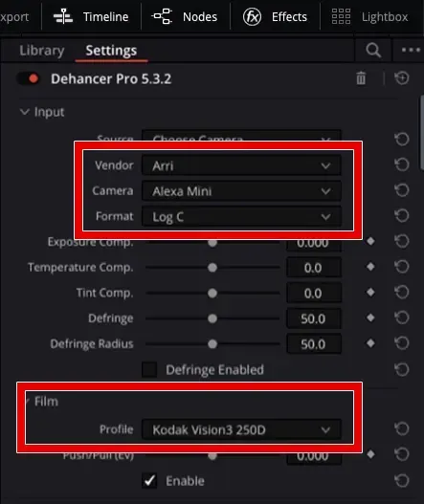Reset the Temperature Comp. value
424x504 pixels.
[x=402, y=267]
